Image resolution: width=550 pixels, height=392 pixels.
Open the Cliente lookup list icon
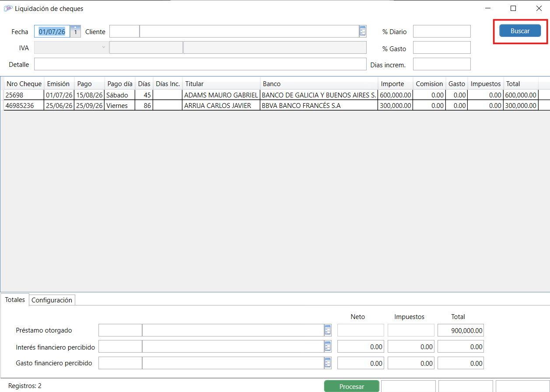(x=362, y=31)
